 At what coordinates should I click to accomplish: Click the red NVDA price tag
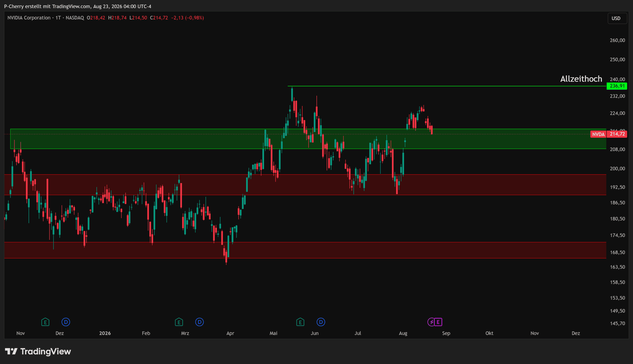[598, 134]
